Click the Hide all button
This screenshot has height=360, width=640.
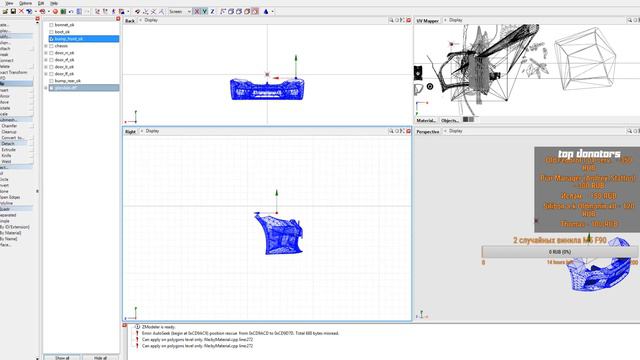100,358
